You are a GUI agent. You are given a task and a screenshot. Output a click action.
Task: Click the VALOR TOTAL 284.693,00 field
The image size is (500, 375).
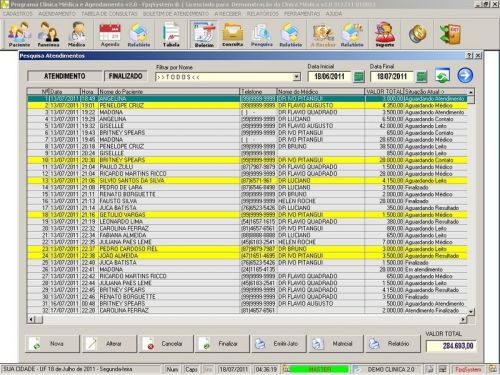451,346
